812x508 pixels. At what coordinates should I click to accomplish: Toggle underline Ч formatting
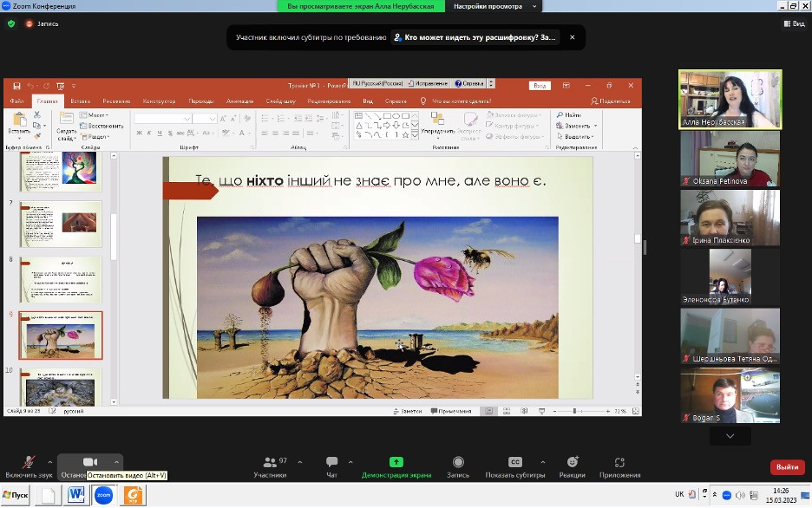point(160,133)
